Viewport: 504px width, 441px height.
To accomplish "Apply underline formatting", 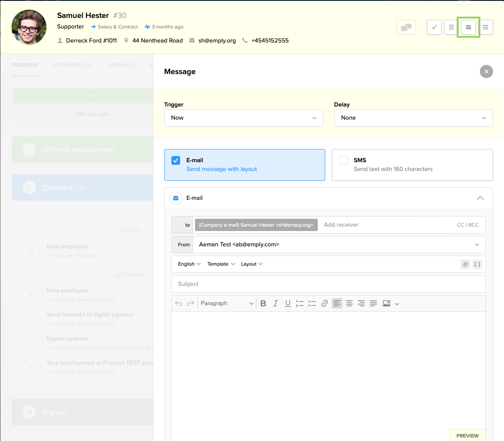I will click(x=288, y=303).
